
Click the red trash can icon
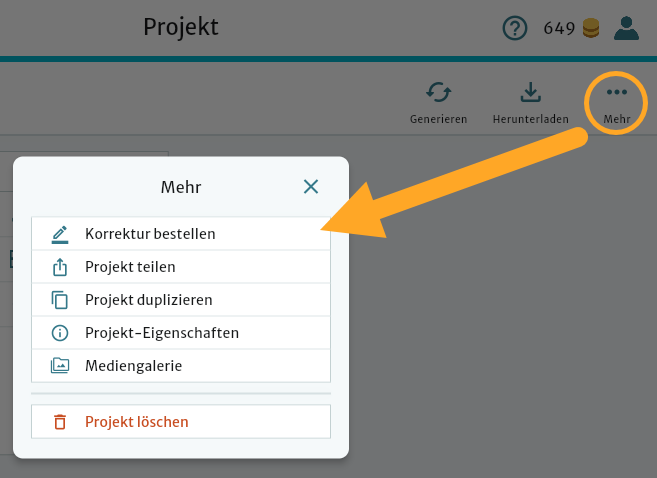[60, 422]
